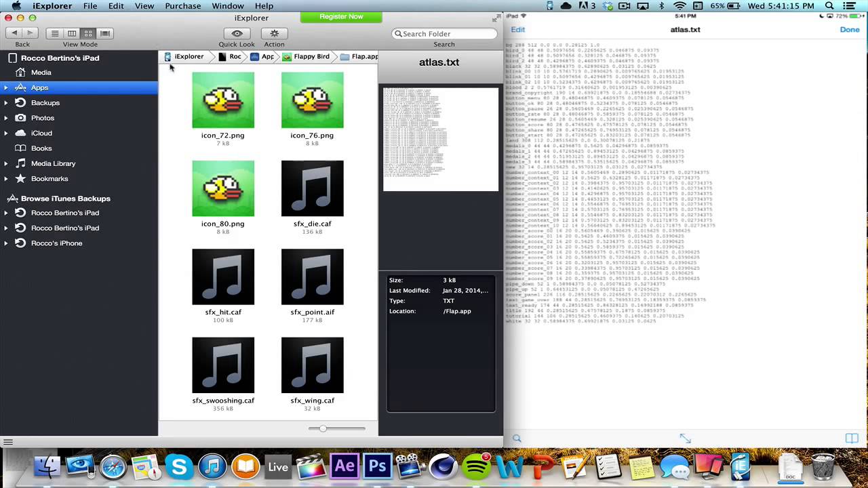The image size is (868, 488).
Task: Click the Backups sidebar icon
Action: click(x=20, y=103)
